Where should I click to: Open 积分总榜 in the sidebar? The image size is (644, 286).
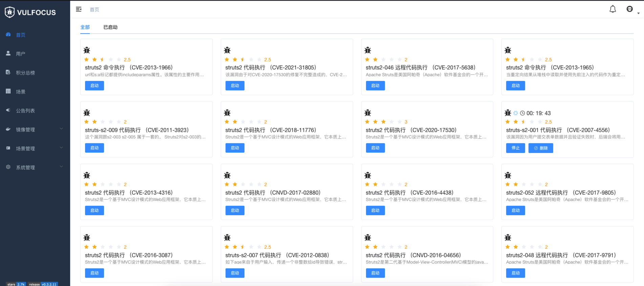coord(25,72)
